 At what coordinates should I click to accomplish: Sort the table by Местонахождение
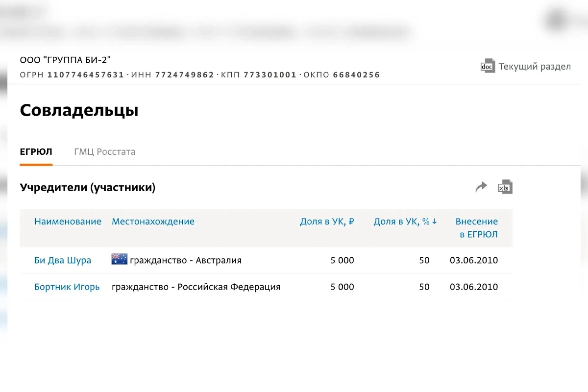point(153,221)
